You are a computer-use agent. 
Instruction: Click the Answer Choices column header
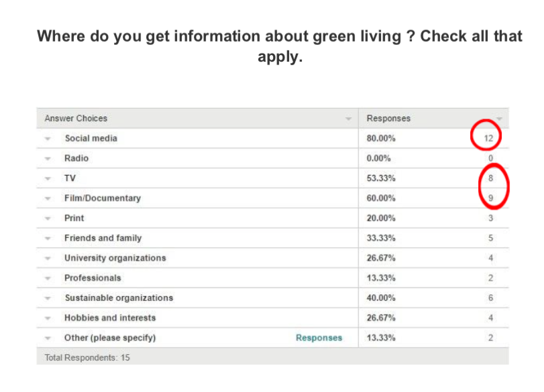tap(76, 118)
